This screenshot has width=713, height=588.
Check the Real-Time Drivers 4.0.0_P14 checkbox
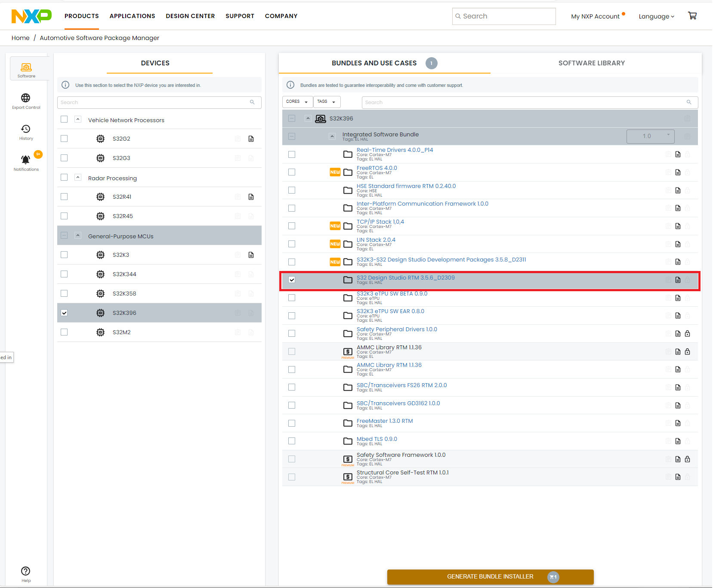(292, 154)
